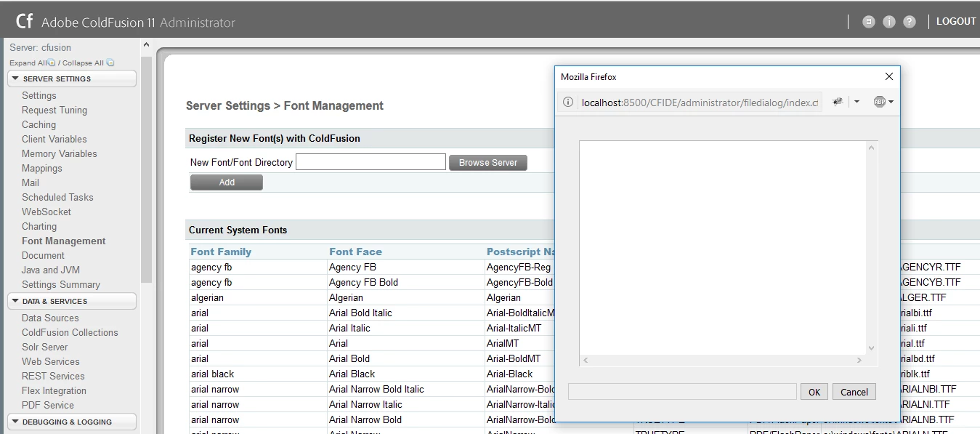Click the Collapse All minus icon
This screenshot has width=980, height=434.
[110, 63]
